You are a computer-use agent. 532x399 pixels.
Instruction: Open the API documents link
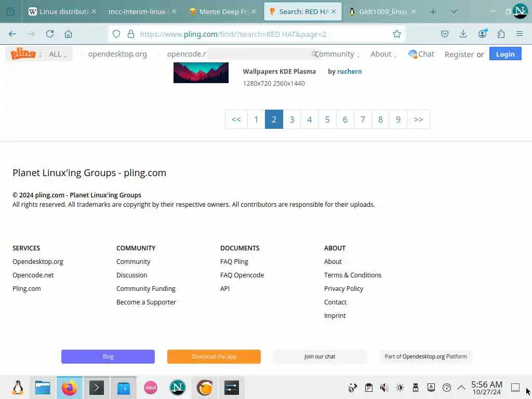[224, 289]
